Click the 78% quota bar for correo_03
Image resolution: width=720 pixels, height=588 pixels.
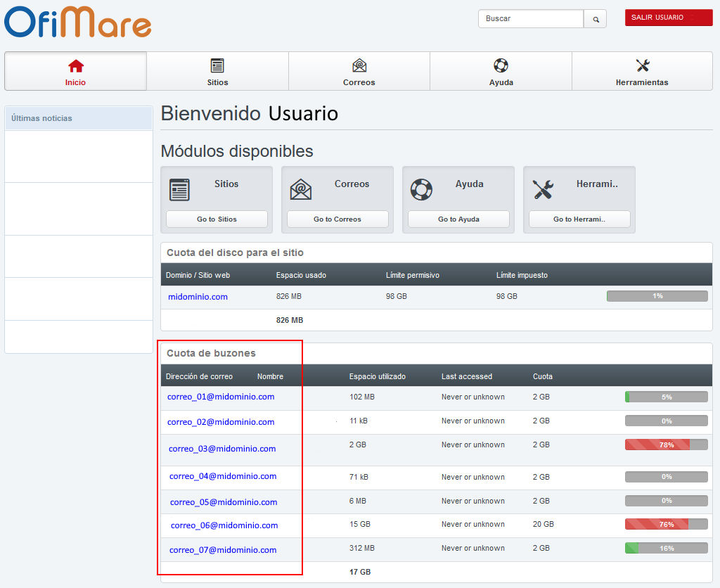667,445
